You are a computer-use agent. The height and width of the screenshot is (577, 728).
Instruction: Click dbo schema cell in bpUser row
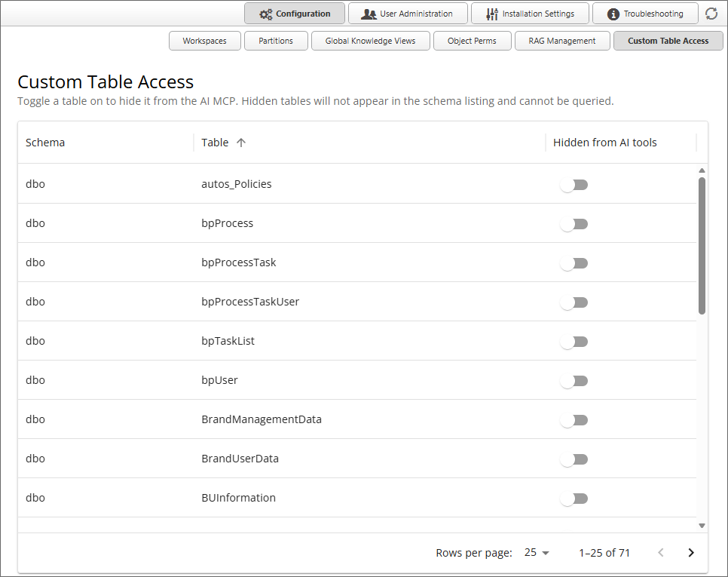tap(35, 380)
